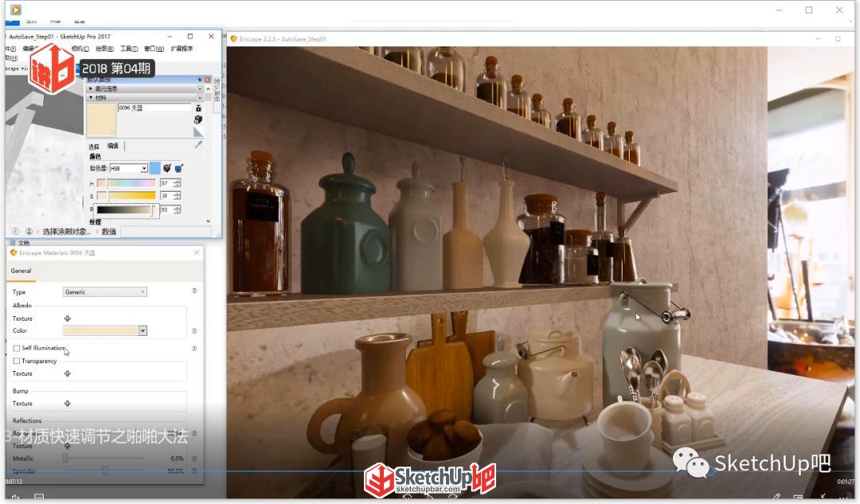The image size is (860, 504).
Task: Increase the H value stepper
Action: point(177,181)
